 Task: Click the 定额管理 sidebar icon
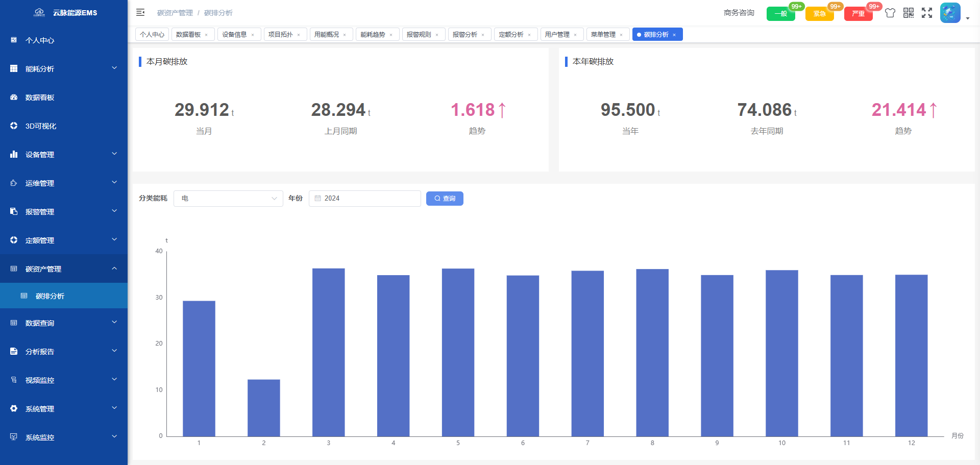click(x=14, y=240)
